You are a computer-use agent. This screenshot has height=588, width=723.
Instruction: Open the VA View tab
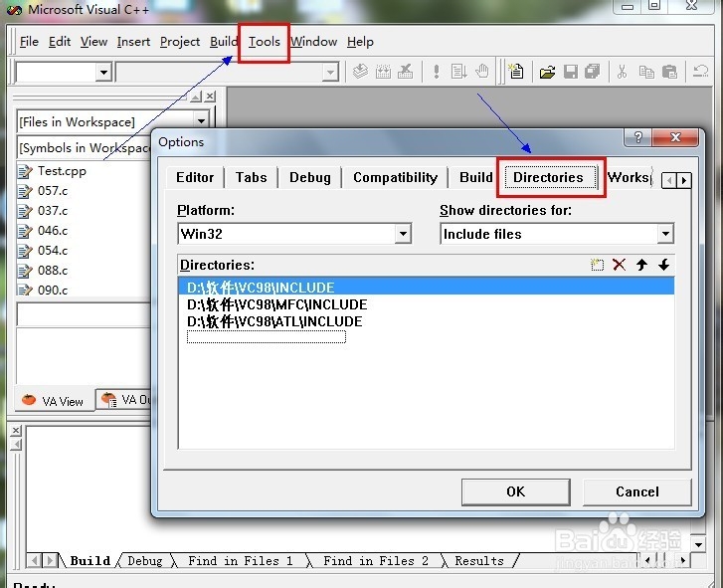(54, 401)
